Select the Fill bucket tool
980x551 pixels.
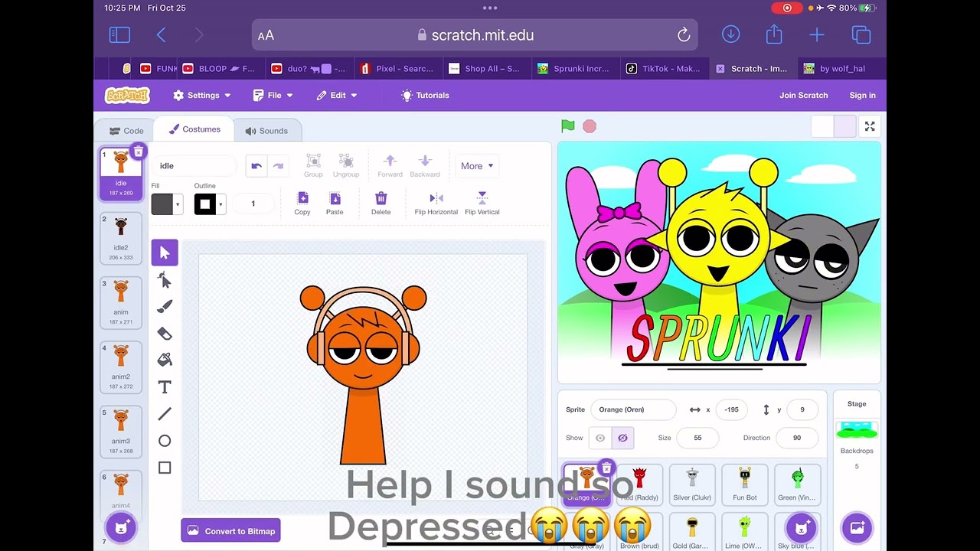(165, 360)
